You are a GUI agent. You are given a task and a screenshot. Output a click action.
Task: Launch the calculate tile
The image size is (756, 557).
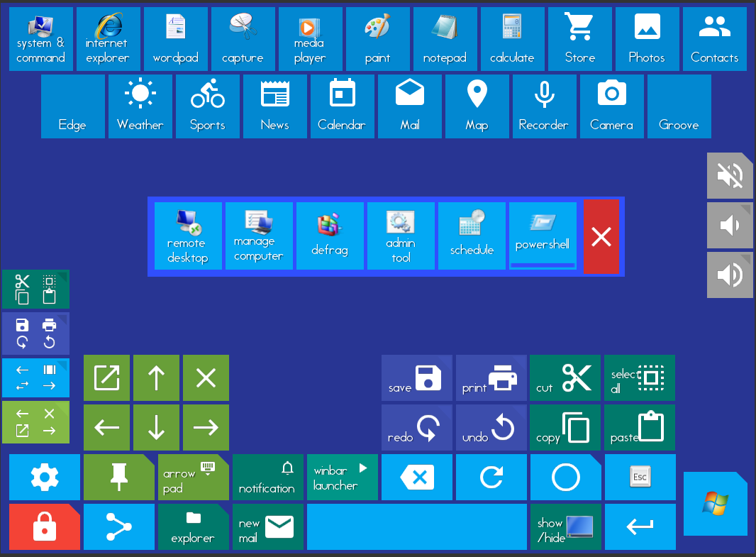coord(513,39)
